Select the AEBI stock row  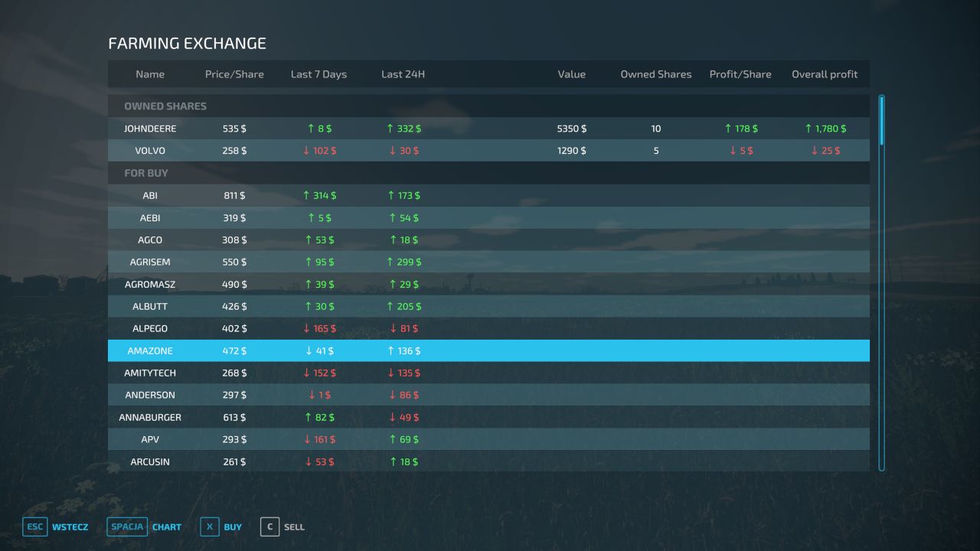[x=488, y=217]
